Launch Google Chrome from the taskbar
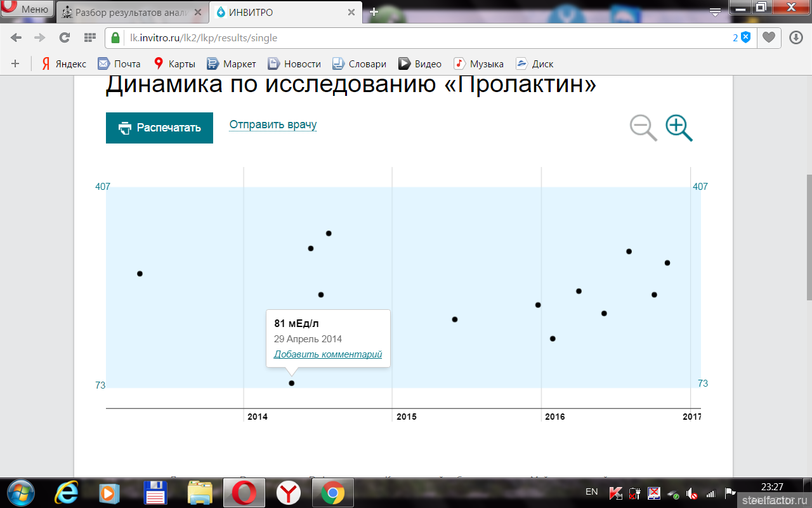Image resolution: width=812 pixels, height=508 pixels. click(x=332, y=492)
